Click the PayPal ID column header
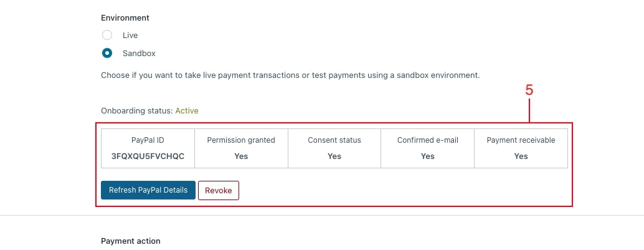644x250 pixels. point(148,140)
